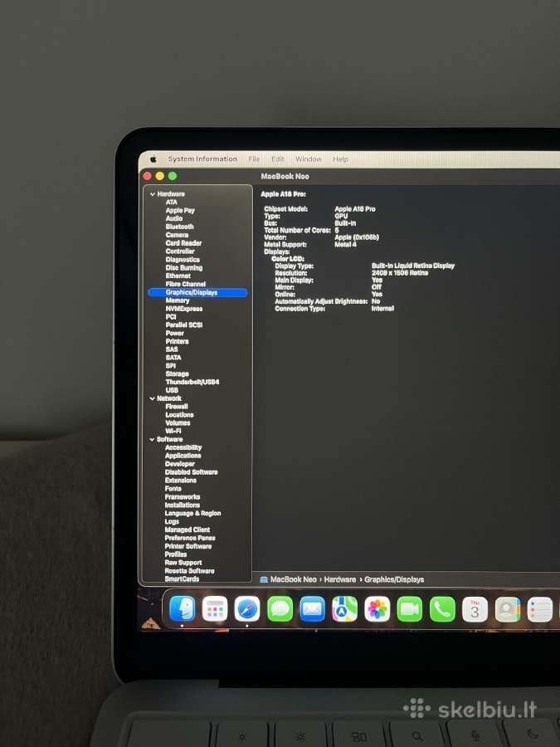
Task: Open Photos app in the Dock
Action: [377, 608]
